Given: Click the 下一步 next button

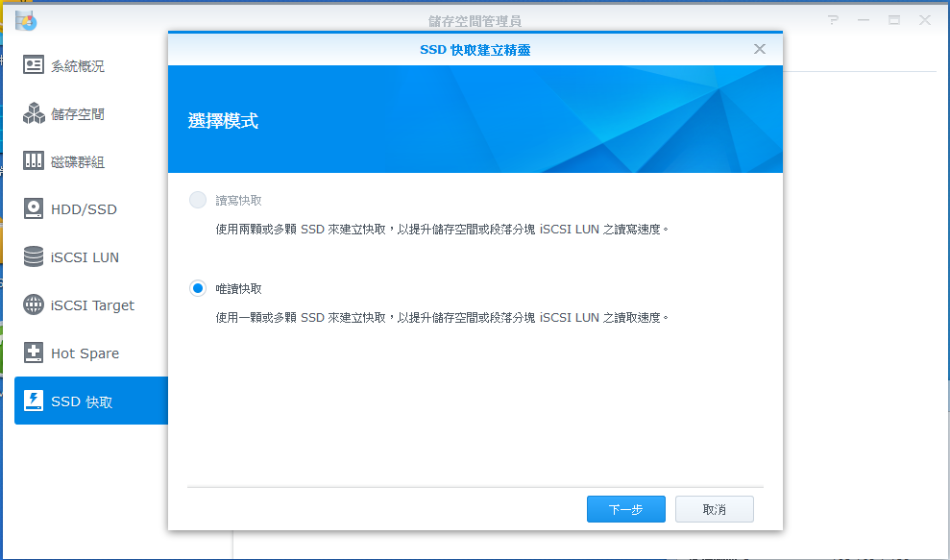Looking at the screenshot, I should 626,509.
